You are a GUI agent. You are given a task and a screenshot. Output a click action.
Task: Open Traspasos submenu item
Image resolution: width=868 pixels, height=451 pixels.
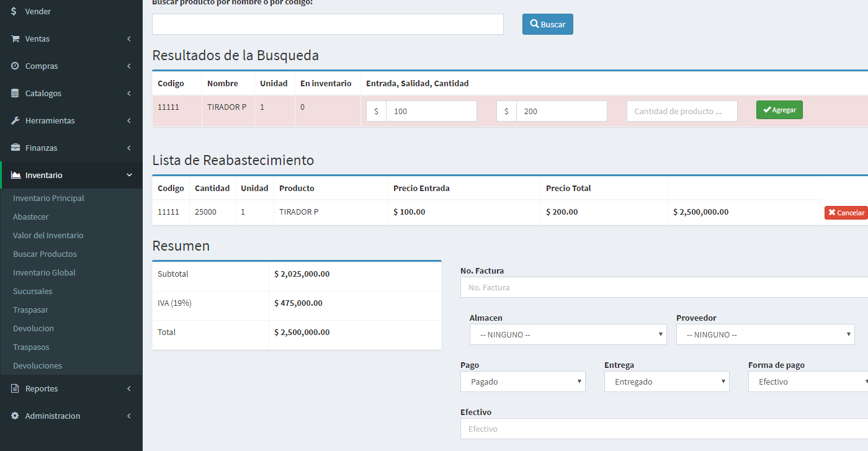pyautogui.click(x=31, y=347)
